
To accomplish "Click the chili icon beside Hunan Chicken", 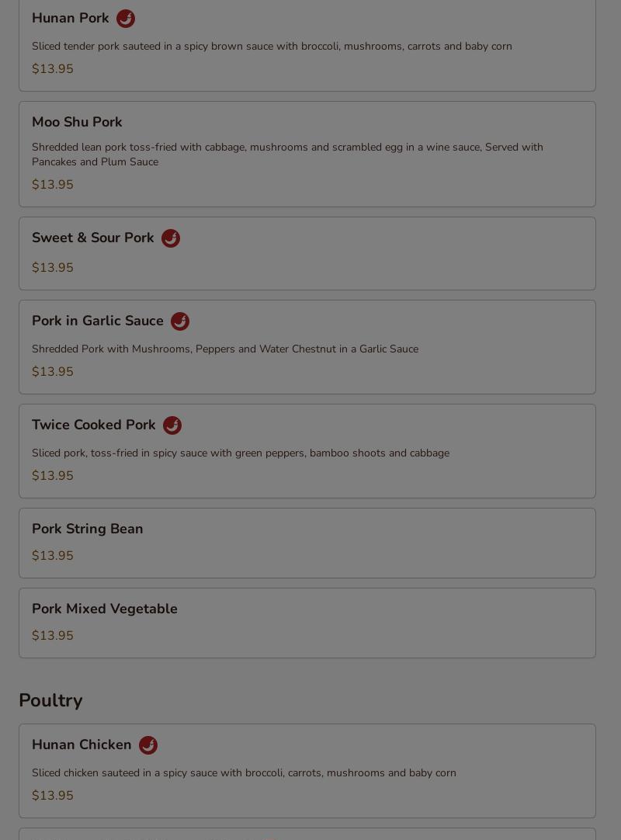I will [x=148, y=745].
